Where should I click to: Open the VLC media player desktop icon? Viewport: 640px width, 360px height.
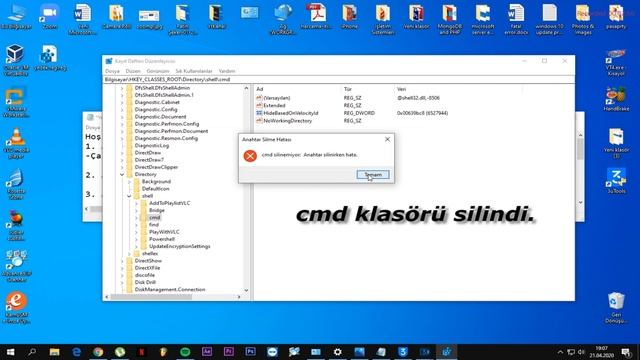(x=16, y=143)
